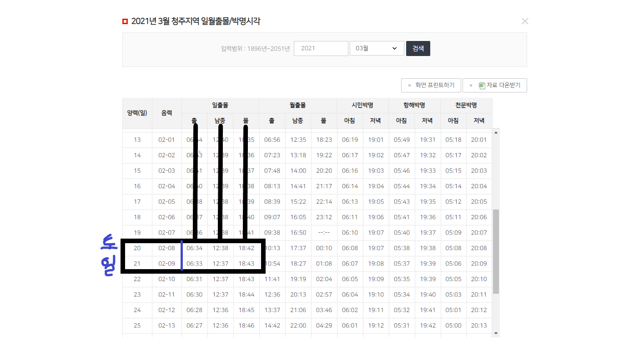
Task: Click the table's vertical scrollbar thumb
Action: coord(496,251)
